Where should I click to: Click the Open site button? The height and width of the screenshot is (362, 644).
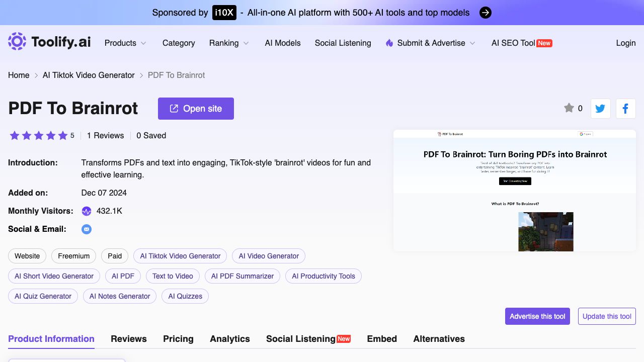click(196, 109)
